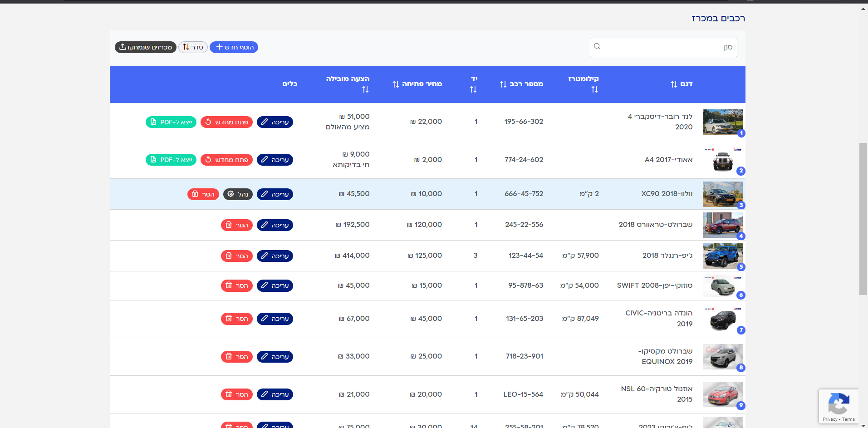Image resolution: width=868 pixels, height=428 pixels.
Task: Edit the Chevrolet Equinox 2019 row
Action: (275, 357)
